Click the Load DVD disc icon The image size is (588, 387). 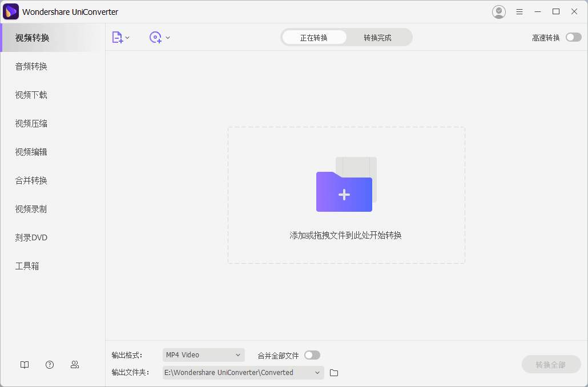coord(154,37)
